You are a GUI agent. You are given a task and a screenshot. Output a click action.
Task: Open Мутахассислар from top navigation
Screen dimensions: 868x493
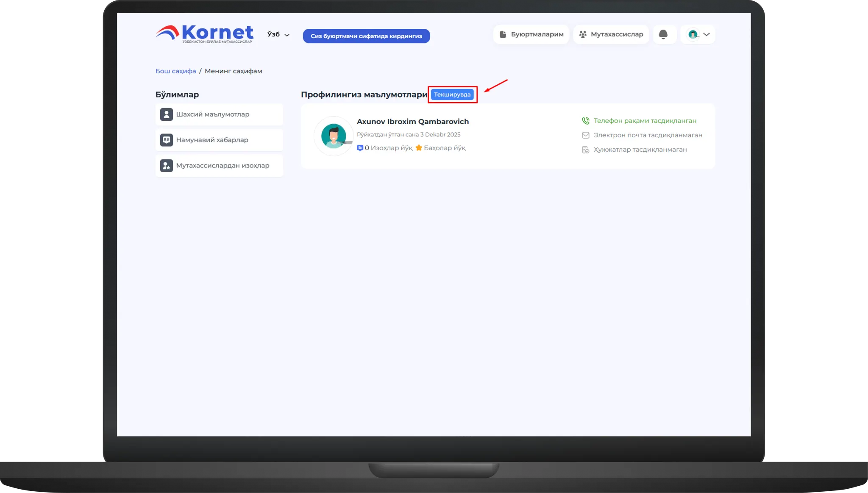click(x=611, y=34)
